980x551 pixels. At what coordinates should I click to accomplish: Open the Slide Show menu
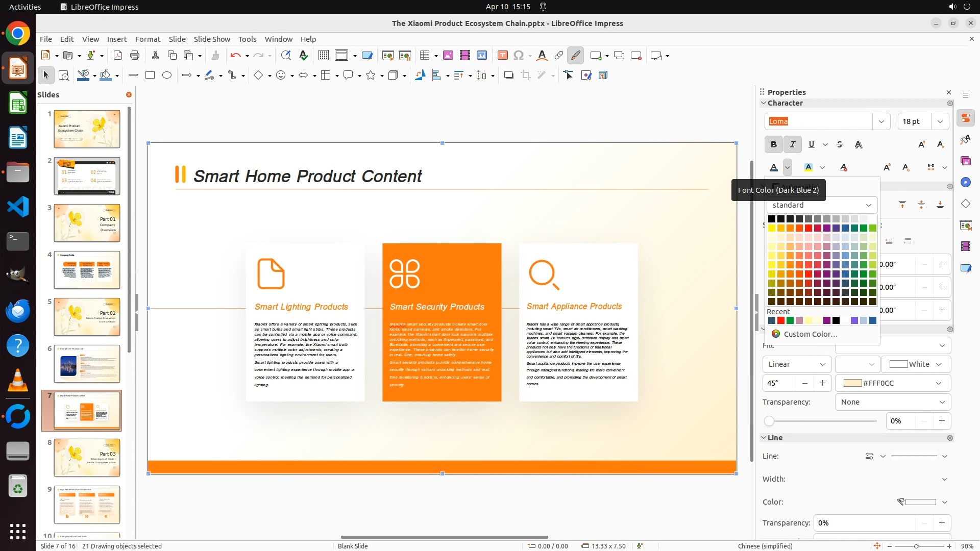point(212,39)
